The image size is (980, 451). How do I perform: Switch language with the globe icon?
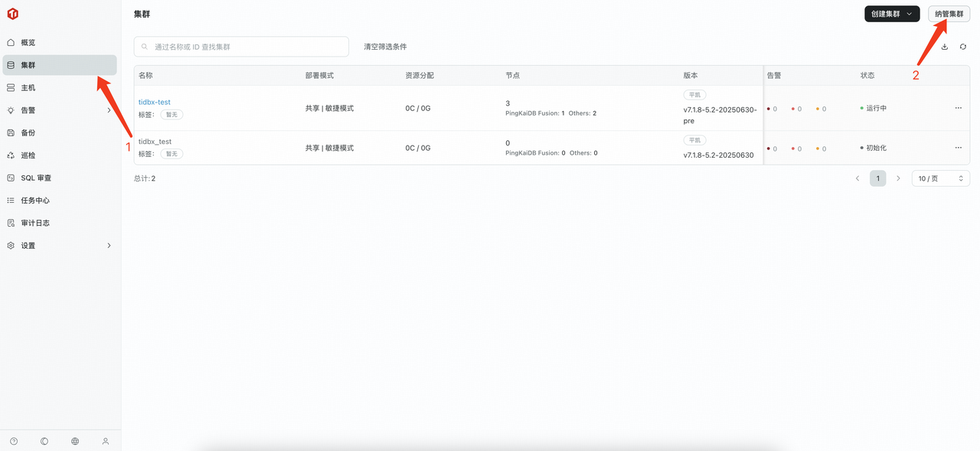pos(74,441)
